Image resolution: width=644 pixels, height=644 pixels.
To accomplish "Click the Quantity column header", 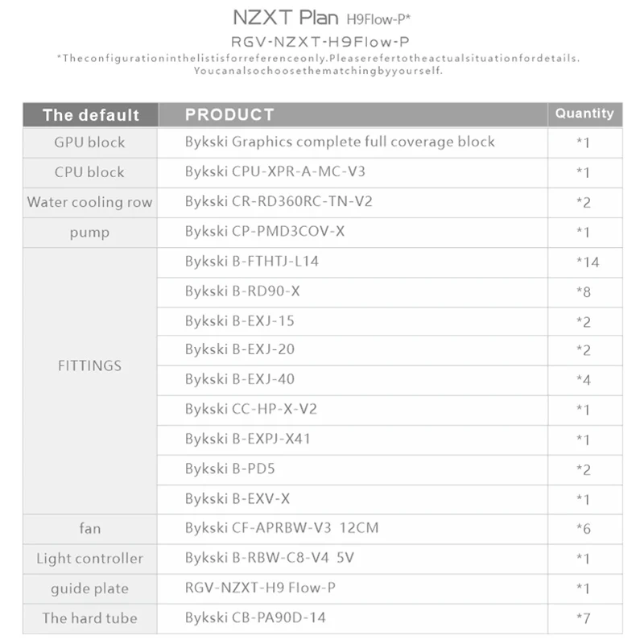I will pyautogui.click(x=584, y=114).
